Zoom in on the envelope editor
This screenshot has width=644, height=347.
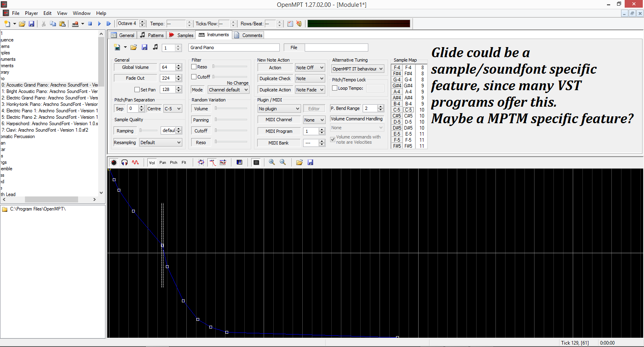(x=272, y=162)
